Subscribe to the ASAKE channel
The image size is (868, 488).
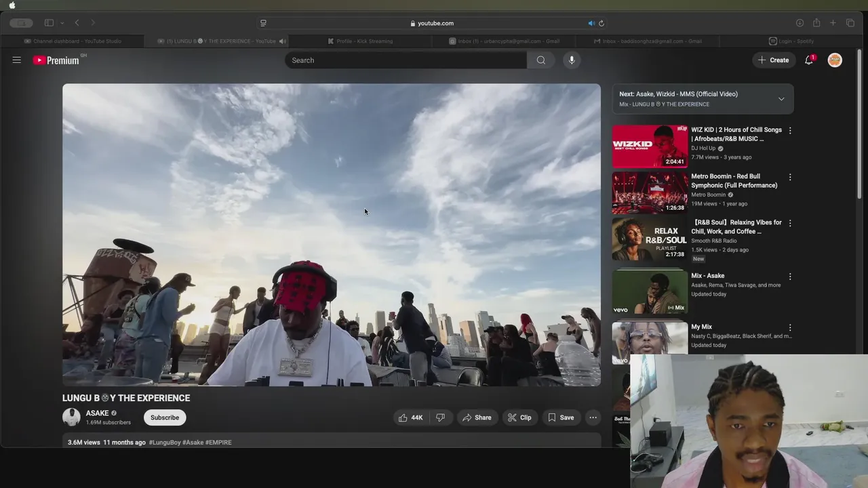point(165,418)
